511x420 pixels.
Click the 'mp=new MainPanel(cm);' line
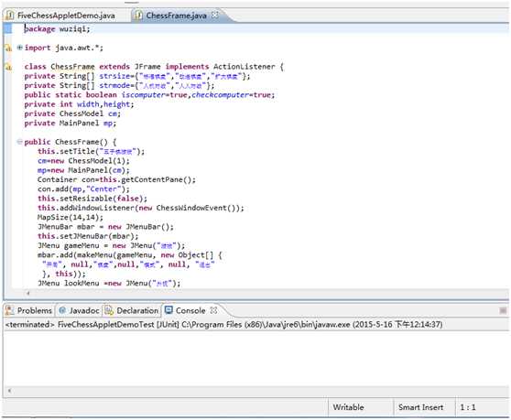83,170
